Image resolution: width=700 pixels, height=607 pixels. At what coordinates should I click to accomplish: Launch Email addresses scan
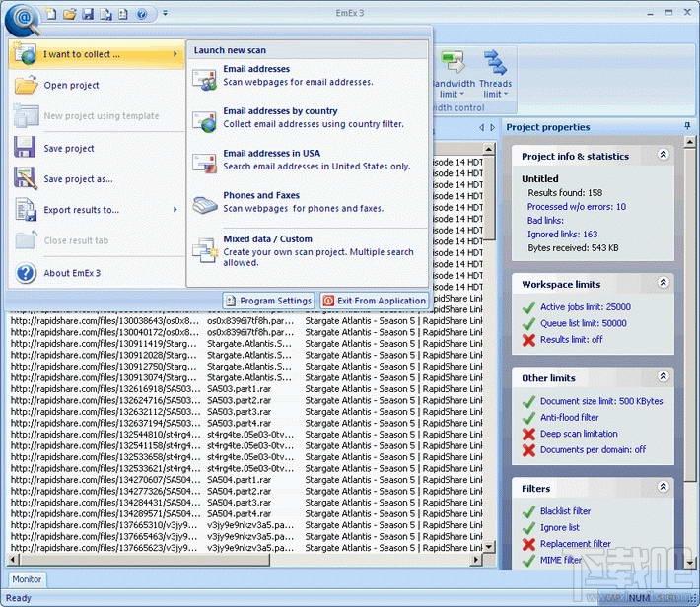tap(308, 76)
